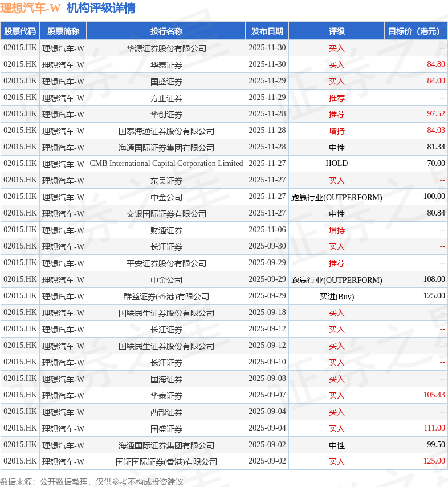This screenshot has width=448, height=487.
Task: Click 买入 rating in 西部证券 row
Action: (x=336, y=412)
